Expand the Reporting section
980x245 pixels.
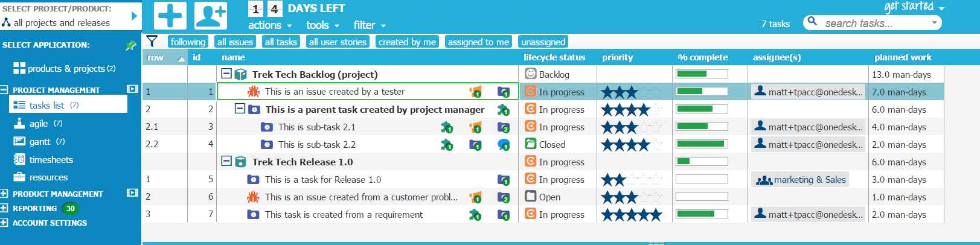click(x=4, y=208)
